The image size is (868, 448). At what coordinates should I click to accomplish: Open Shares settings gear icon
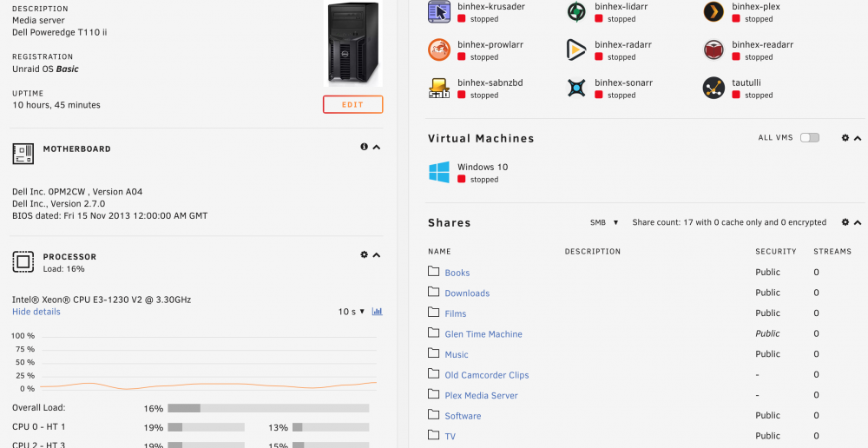(845, 222)
